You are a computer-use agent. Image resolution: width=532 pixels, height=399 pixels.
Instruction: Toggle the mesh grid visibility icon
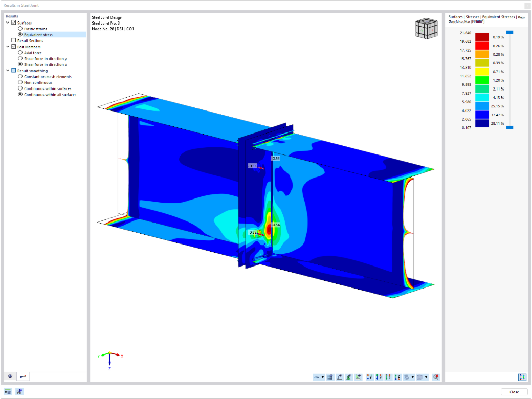(x=330, y=377)
